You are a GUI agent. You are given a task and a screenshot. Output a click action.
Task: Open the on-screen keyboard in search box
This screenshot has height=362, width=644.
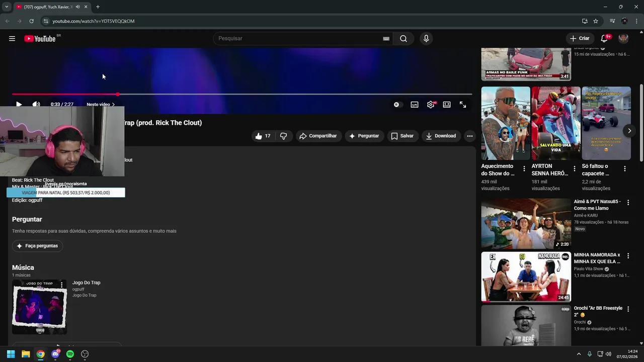point(386,39)
